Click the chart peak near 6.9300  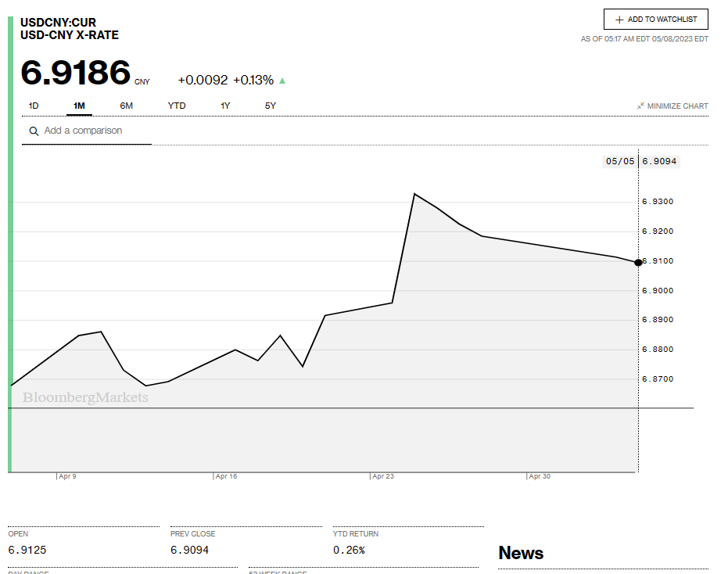pyautogui.click(x=414, y=194)
